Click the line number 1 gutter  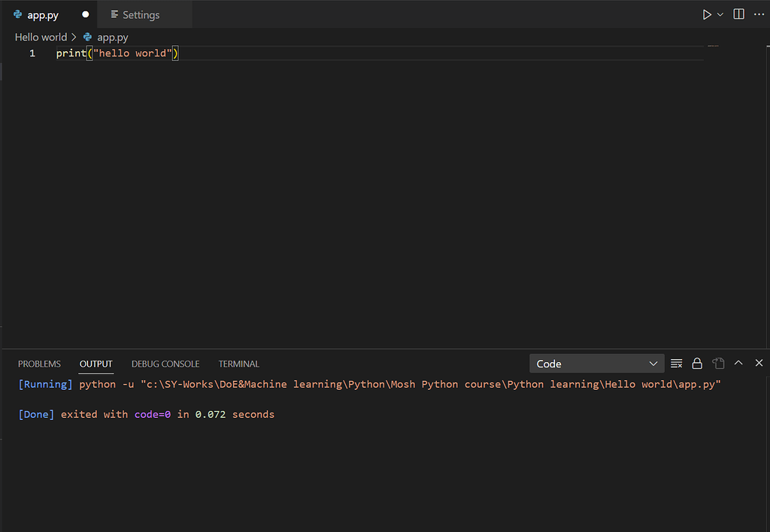(x=32, y=53)
